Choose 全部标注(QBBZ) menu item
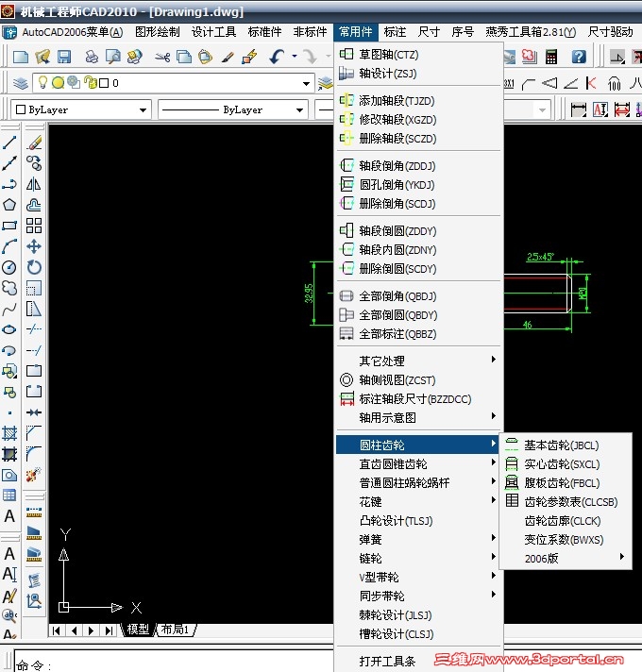Image resolution: width=642 pixels, height=672 pixels. [x=418, y=333]
